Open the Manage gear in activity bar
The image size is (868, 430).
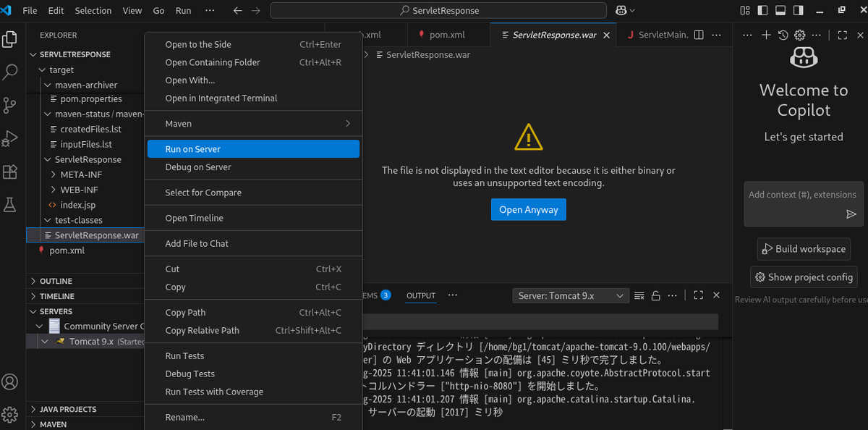click(10, 414)
